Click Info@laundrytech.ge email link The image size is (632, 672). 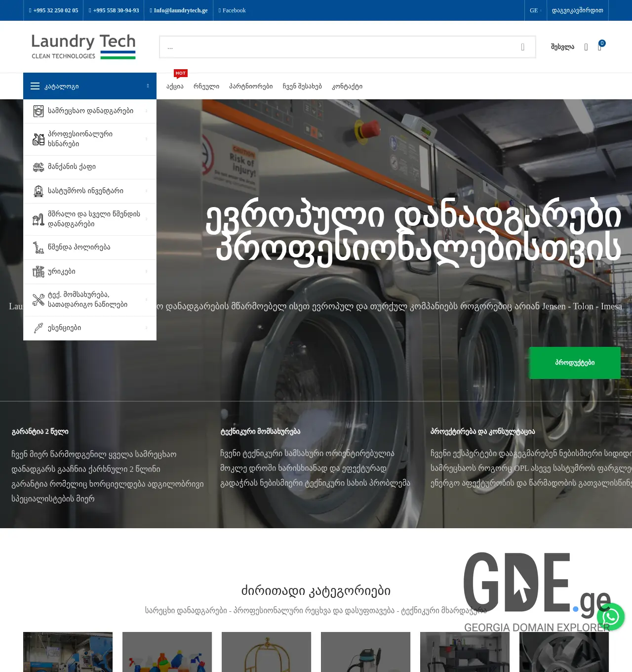(x=178, y=10)
